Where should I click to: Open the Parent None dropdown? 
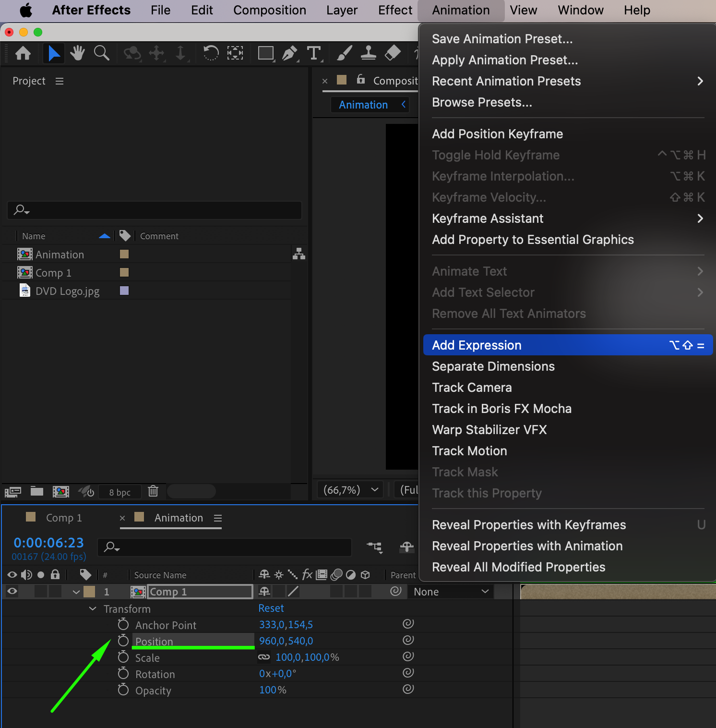(x=451, y=592)
